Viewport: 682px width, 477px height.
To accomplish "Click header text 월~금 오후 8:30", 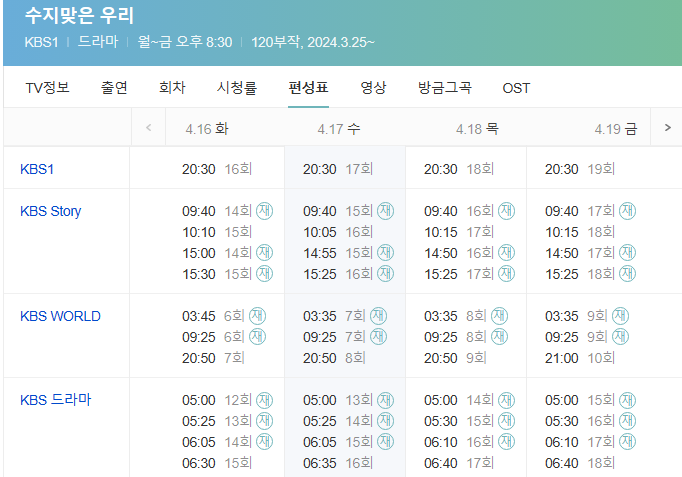I will coord(185,42).
